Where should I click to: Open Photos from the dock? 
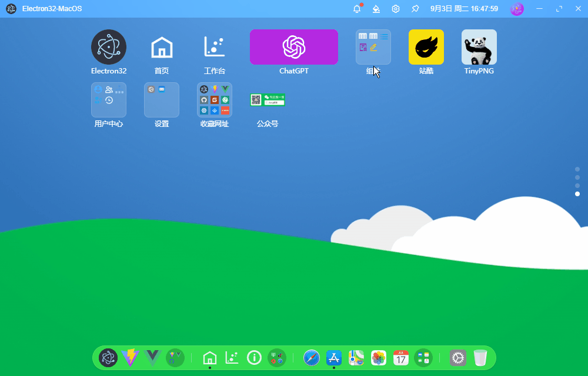pyautogui.click(x=378, y=358)
